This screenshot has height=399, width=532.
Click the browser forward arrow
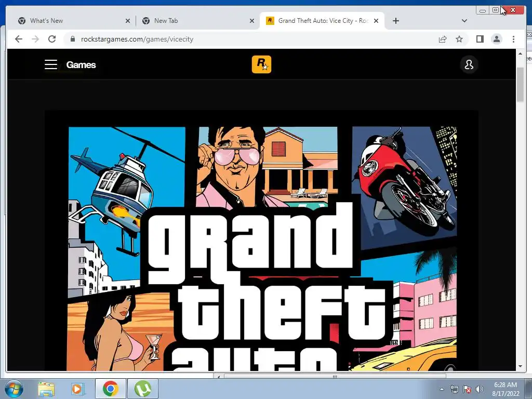point(35,39)
